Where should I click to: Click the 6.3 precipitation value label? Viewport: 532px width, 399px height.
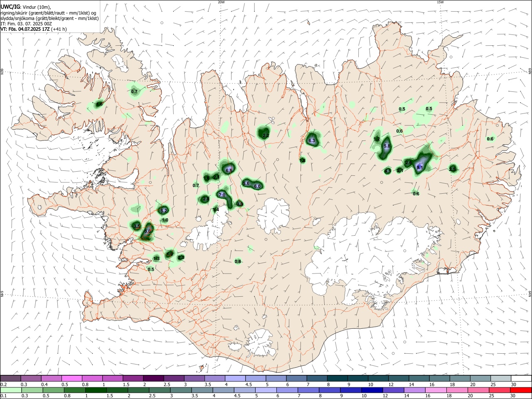pyautogui.click(x=312, y=141)
